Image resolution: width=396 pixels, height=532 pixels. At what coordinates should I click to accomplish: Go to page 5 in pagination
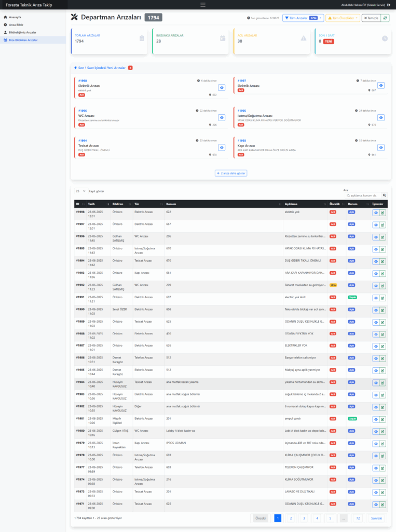pyautogui.click(x=330, y=518)
